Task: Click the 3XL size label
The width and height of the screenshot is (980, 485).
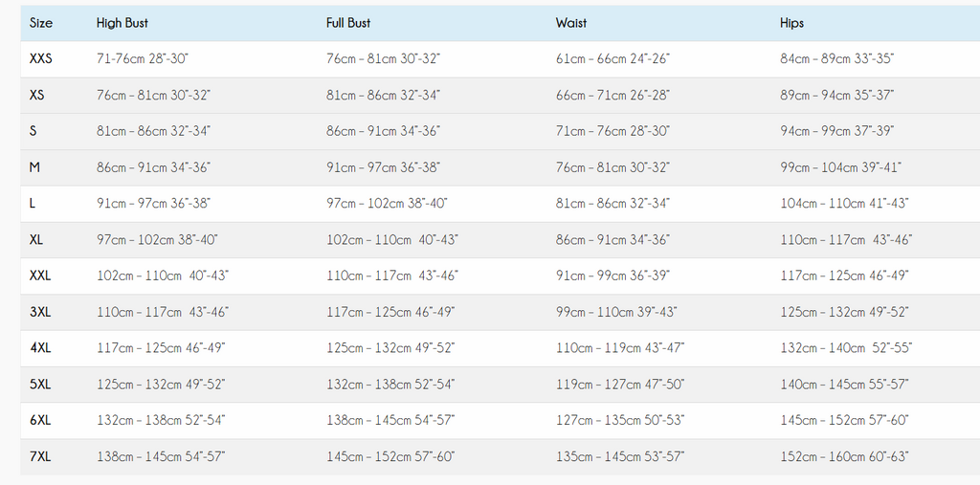Action: coord(39,312)
